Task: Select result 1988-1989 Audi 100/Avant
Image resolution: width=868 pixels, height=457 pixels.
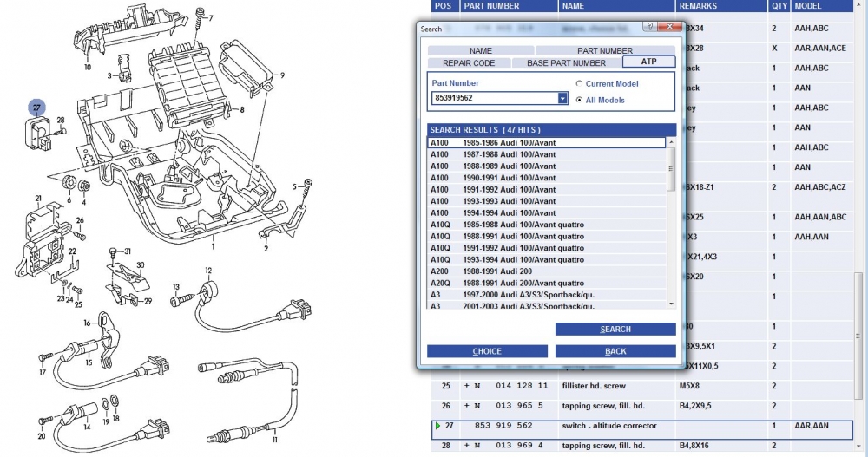Action: pyautogui.click(x=547, y=166)
